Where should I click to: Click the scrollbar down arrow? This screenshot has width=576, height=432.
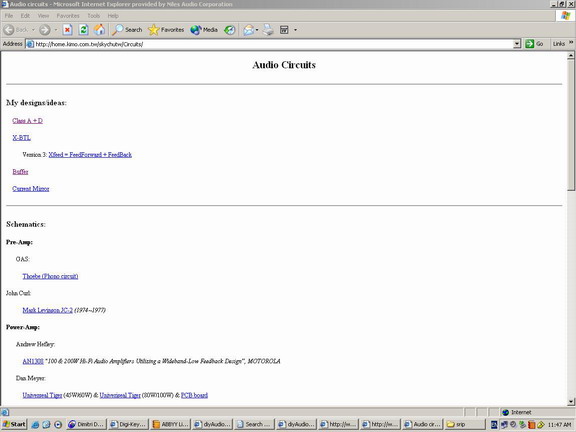570,402
